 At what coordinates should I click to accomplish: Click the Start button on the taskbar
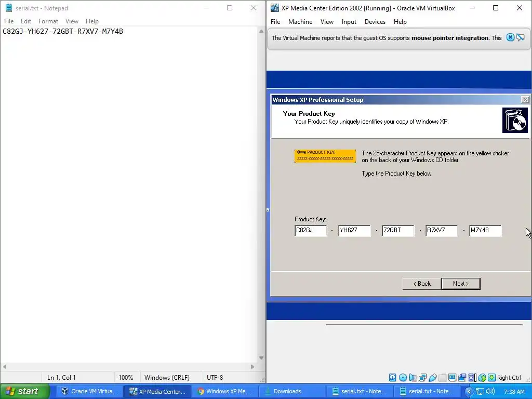(x=25, y=391)
